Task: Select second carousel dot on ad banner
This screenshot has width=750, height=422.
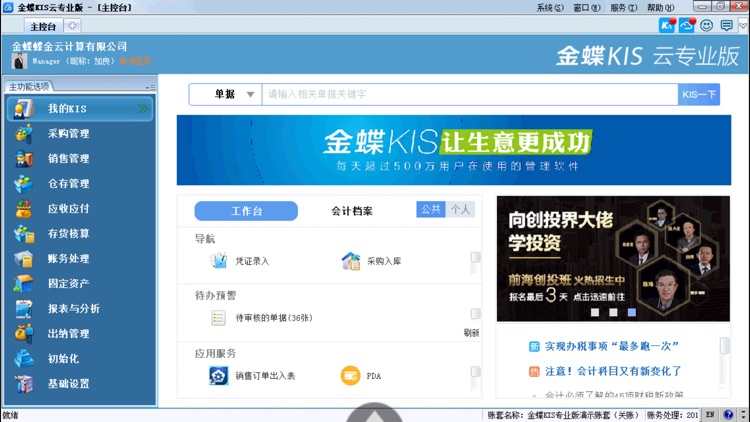Action: coord(613,312)
